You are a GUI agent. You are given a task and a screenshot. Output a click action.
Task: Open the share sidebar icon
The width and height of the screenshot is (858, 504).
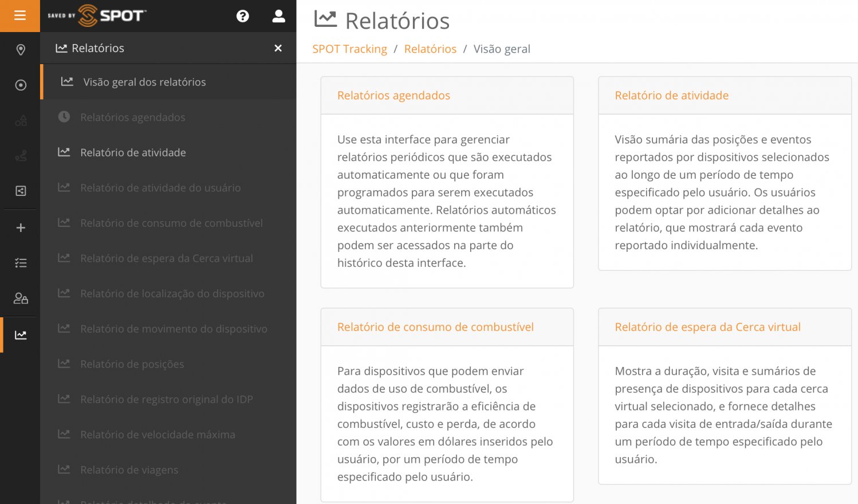coord(21,191)
